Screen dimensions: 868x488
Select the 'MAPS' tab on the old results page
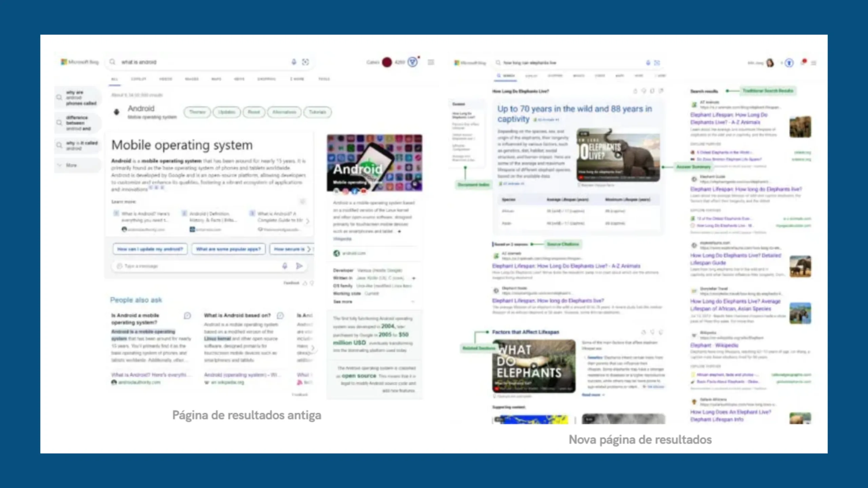pos(216,79)
